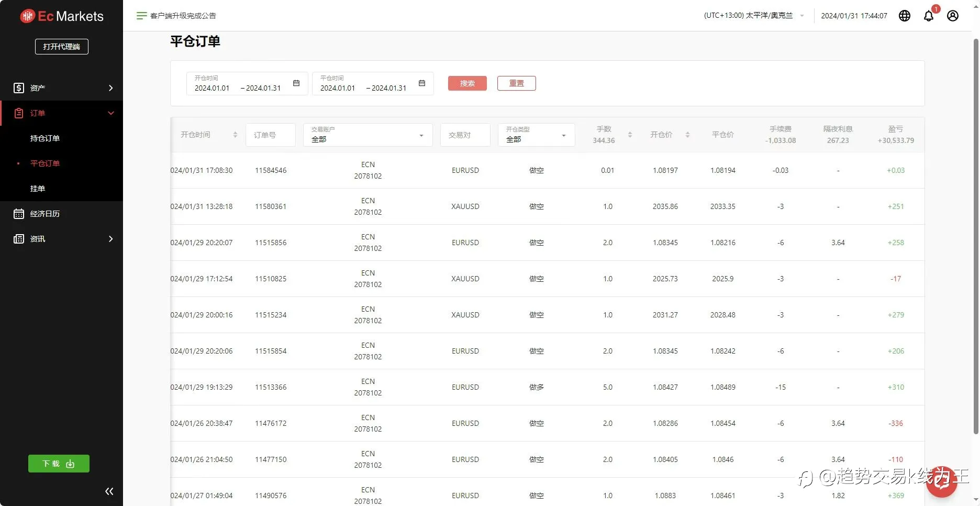The image size is (980, 506).
Task: Open the 资讯 news icon
Action: [19, 239]
